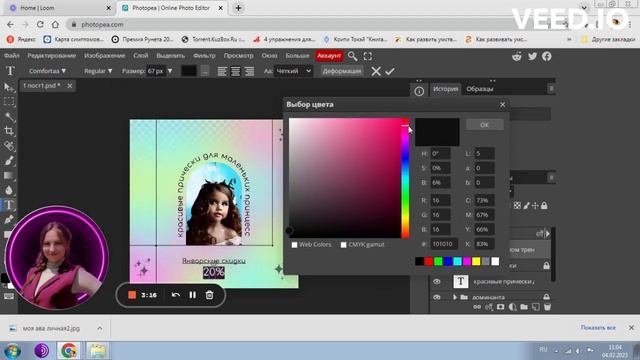The width and height of the screenshot is (640, 360).
Task: Create new folder in layers panel
Action: (524, 307)
